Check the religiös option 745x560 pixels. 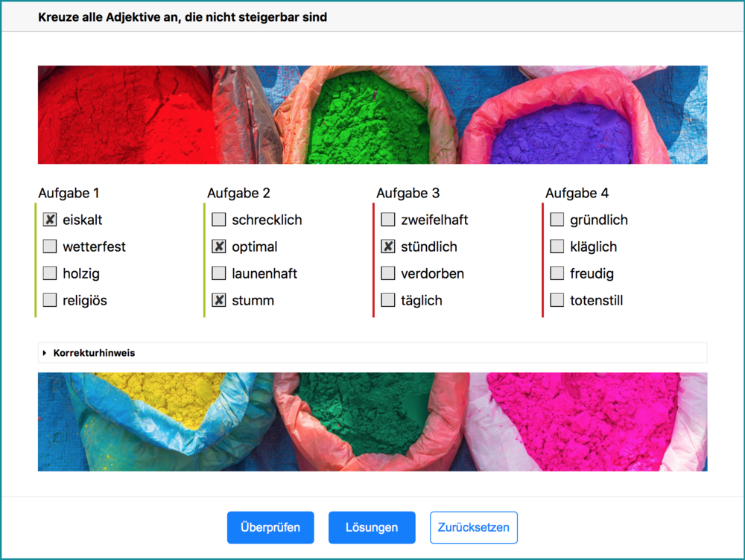point(50,299)
